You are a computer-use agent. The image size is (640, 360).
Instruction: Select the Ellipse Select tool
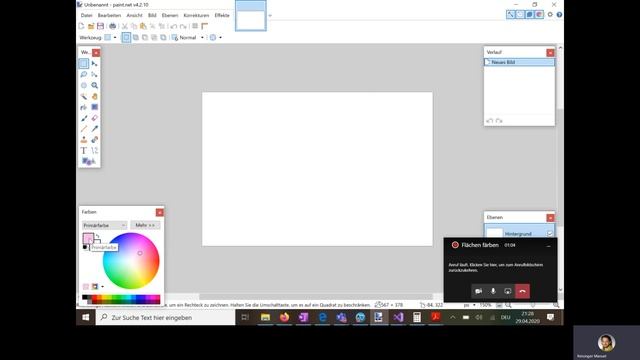[x=84, y=85]
